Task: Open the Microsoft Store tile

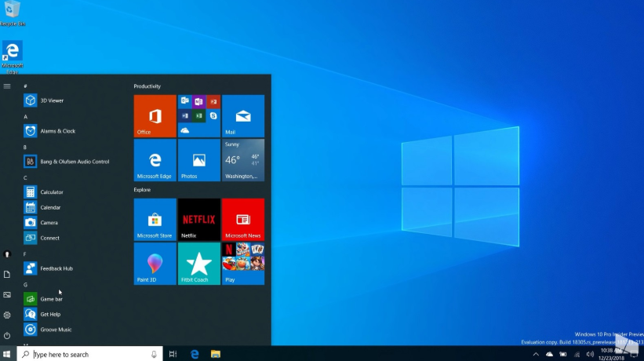Action: tap(155, 219)
